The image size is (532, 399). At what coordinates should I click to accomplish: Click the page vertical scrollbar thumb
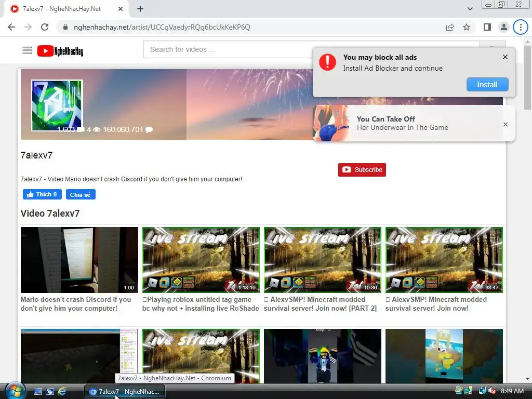coord(527,78)
